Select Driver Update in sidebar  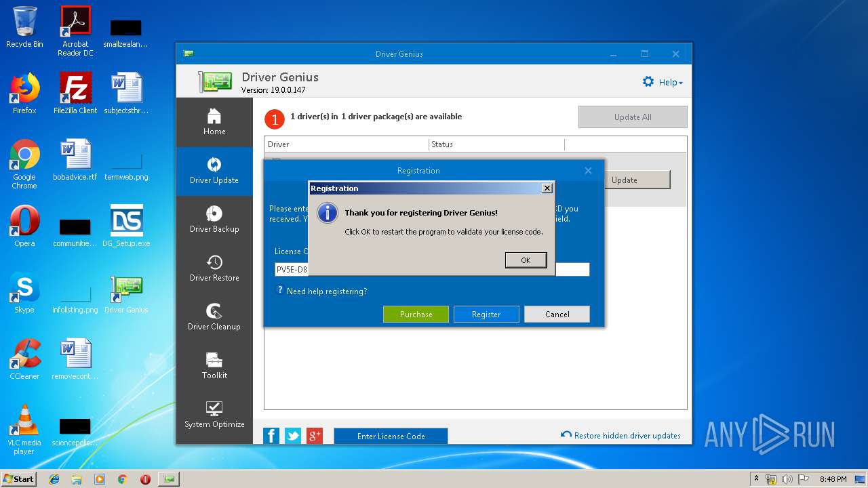pyautogui.click(x=214, y=171)
